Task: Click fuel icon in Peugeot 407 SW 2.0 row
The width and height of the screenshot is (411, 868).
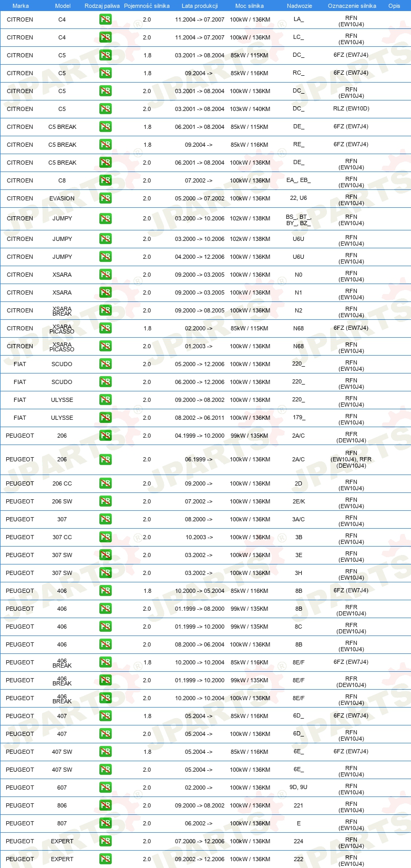Action: (106, 770)
